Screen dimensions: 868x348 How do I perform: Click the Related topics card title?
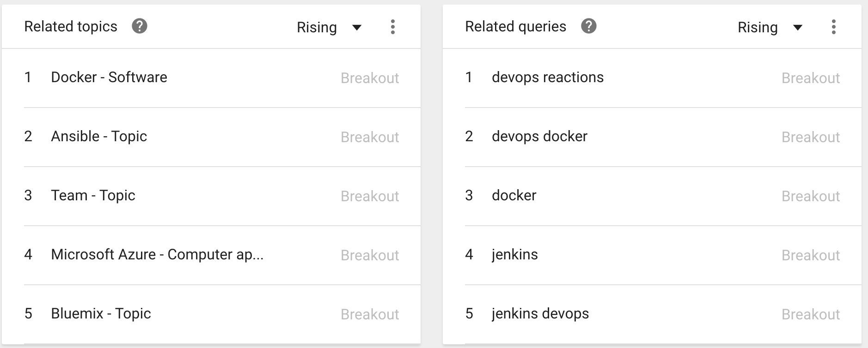tap(71, 27)
